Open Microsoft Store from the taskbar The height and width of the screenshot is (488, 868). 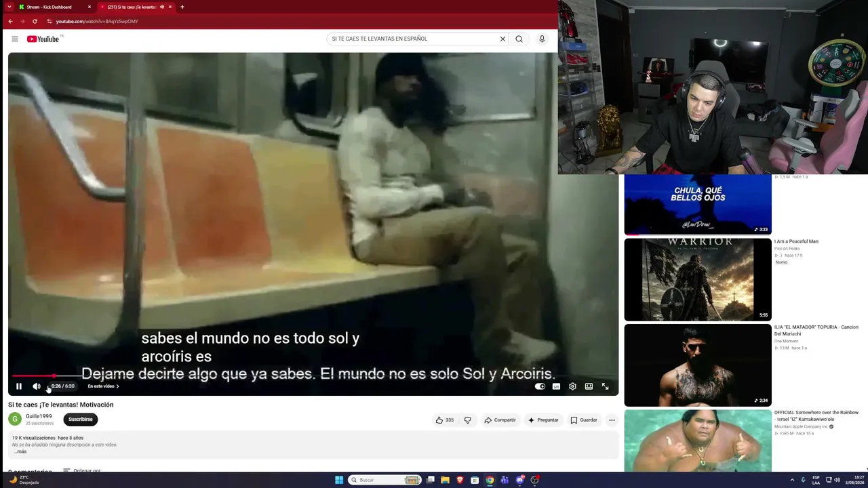(475, 480)
